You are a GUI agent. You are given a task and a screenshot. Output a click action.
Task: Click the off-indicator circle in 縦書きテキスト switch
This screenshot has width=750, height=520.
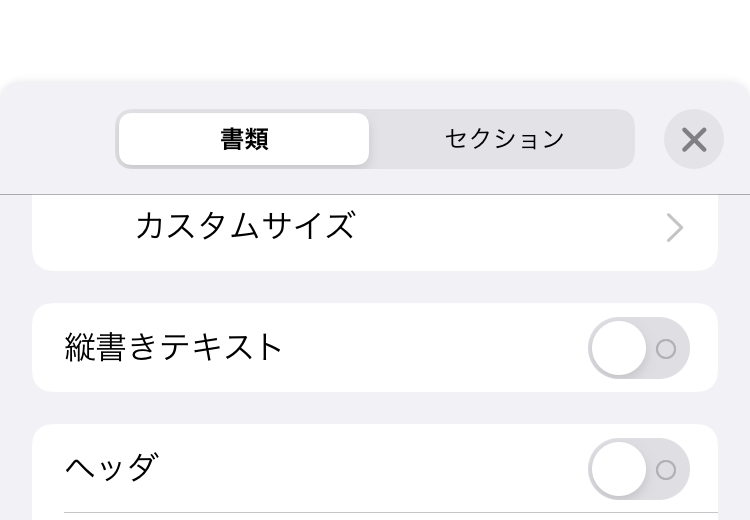click(666, 349)
